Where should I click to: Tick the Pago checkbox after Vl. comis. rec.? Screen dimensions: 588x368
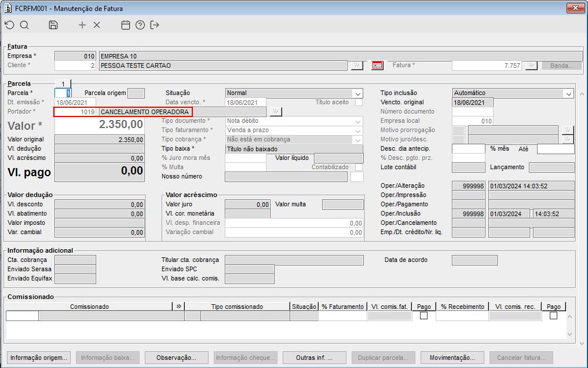553,316
